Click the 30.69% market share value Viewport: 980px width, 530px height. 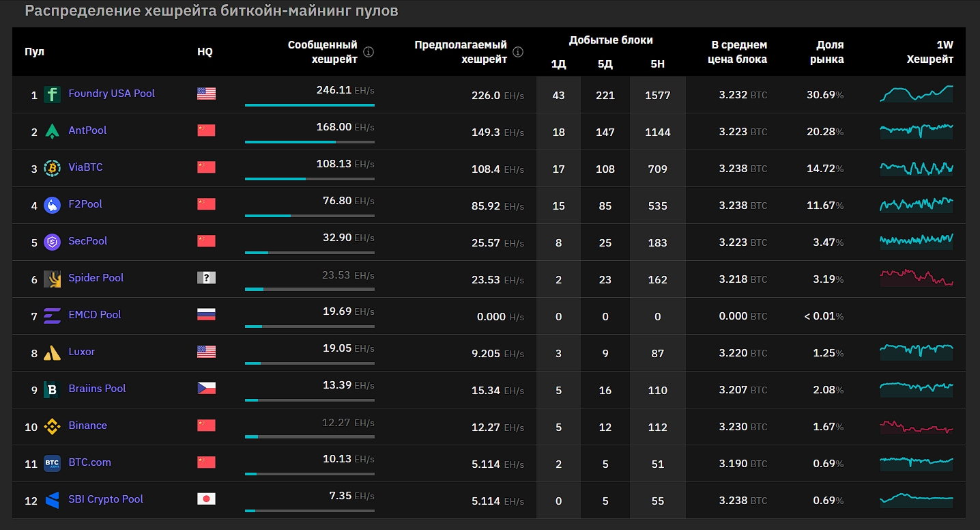coord(825,95)
